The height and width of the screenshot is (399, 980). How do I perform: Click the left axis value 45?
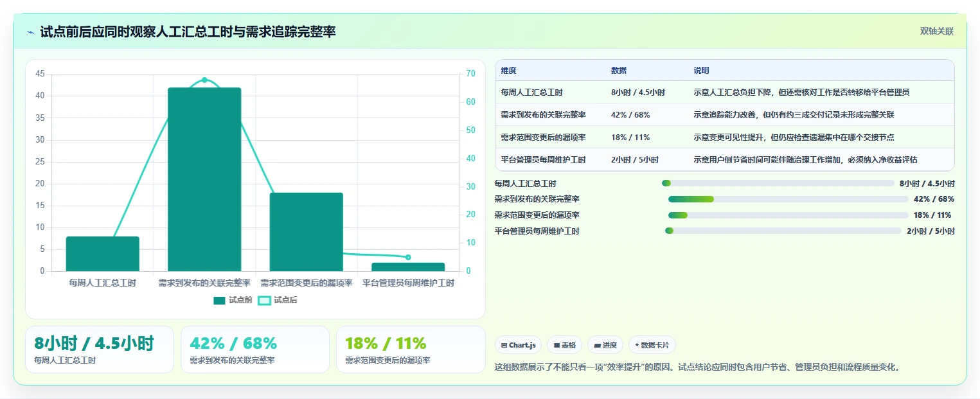40,74
